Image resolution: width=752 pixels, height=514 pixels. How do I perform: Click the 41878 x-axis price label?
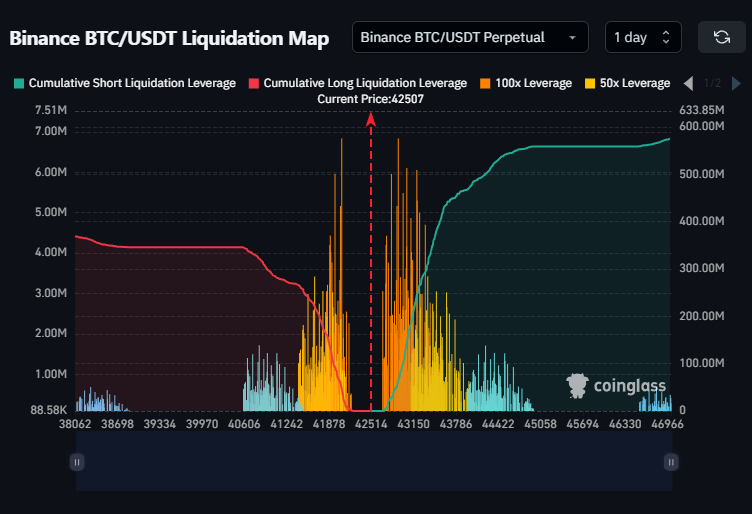click(x=329, y=424)
